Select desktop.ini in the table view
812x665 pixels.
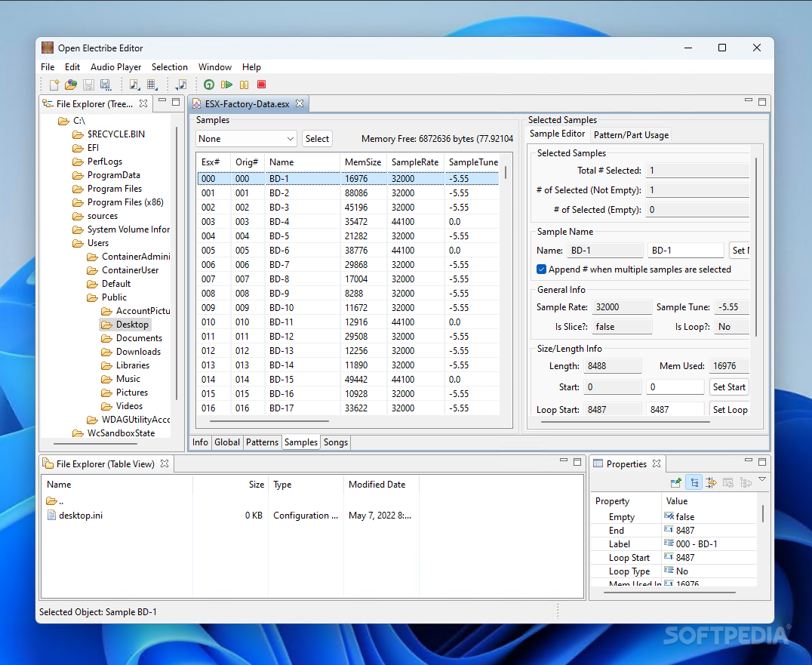coord(81,516)
